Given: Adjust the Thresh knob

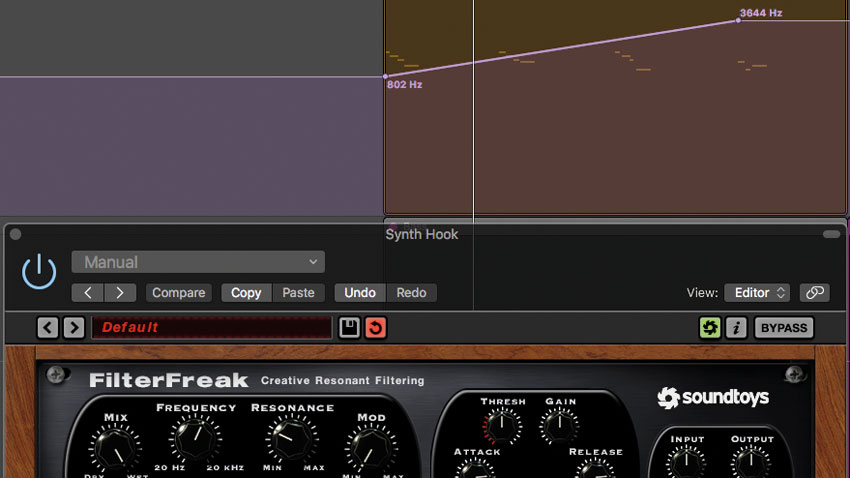Looking at the screenshot, I should pos(502,425).
